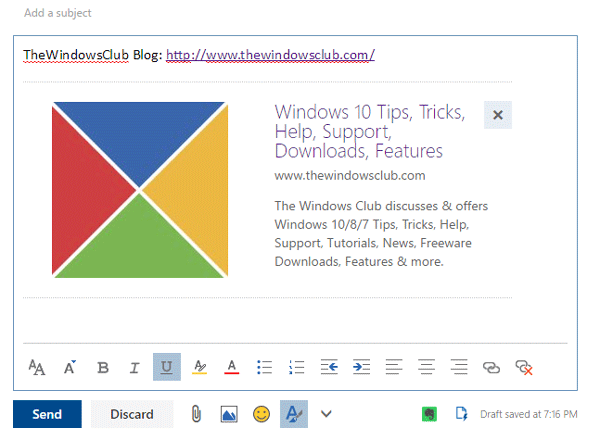
Task: Open the red font color picker
Action: pyautogui.click(x=232, y=367)
